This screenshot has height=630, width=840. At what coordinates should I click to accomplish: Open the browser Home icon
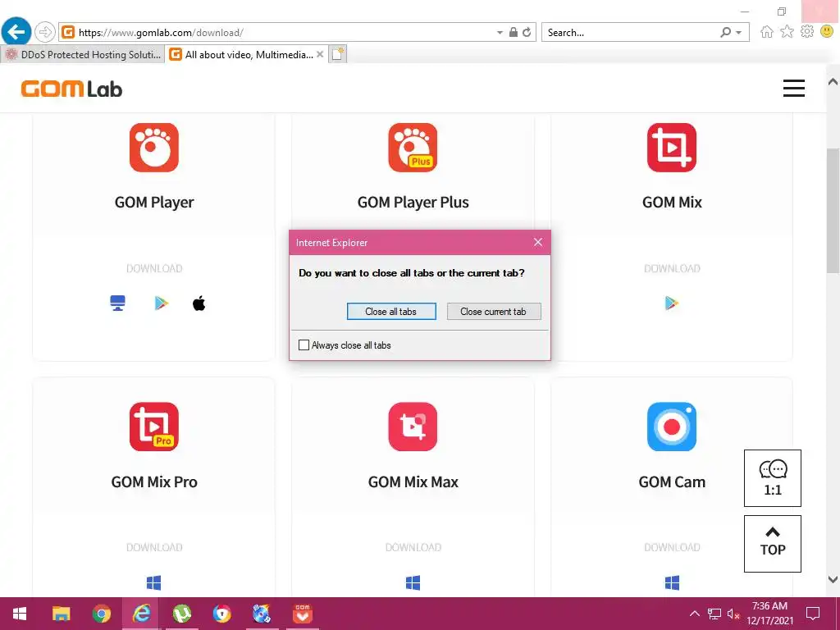[767, 32]
